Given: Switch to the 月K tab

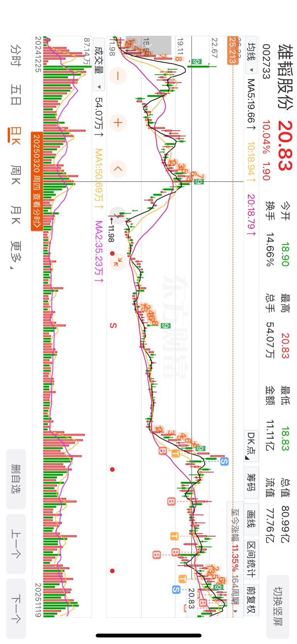Looking at the screenshot, I should click(16, 215).
